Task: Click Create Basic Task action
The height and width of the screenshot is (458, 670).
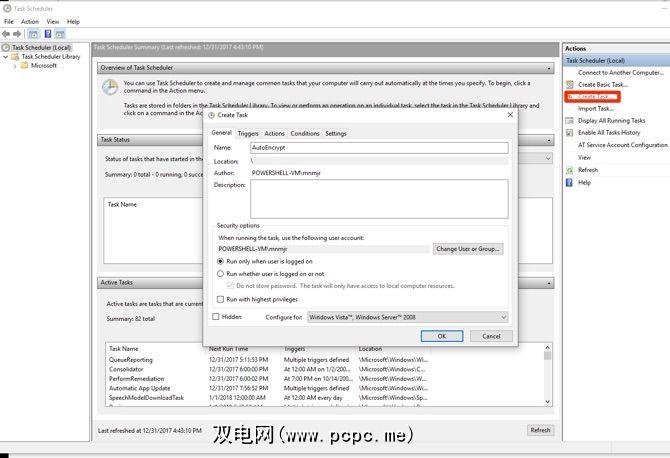Action: 602,85
